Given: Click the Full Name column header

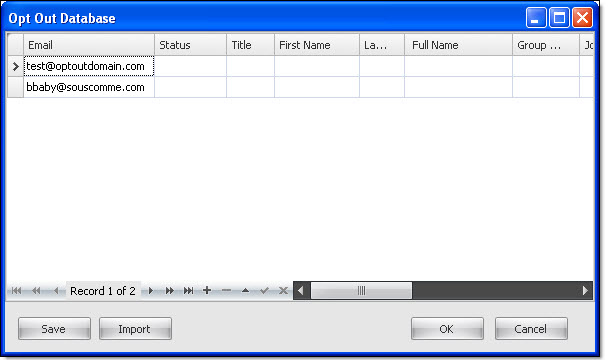Looking at the screenshot, I should point(458,45).
